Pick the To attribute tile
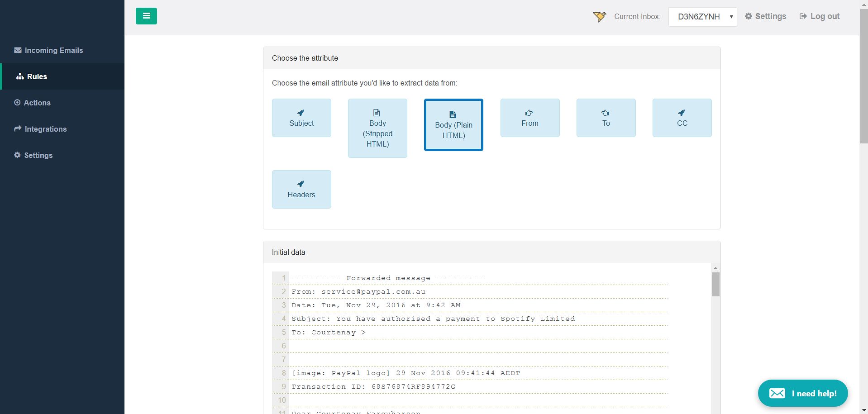Viewport: 868px width, 414px height. tap(606, 118)
